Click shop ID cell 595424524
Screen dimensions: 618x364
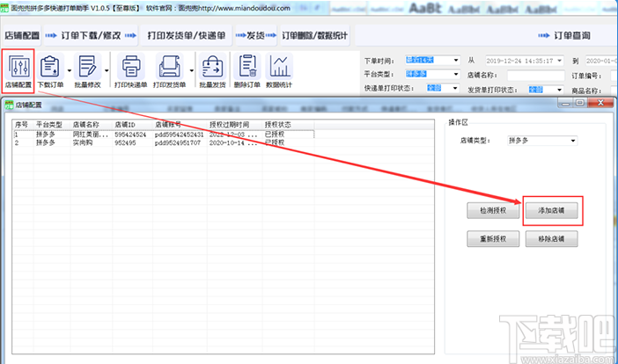[x=130, y=135]
